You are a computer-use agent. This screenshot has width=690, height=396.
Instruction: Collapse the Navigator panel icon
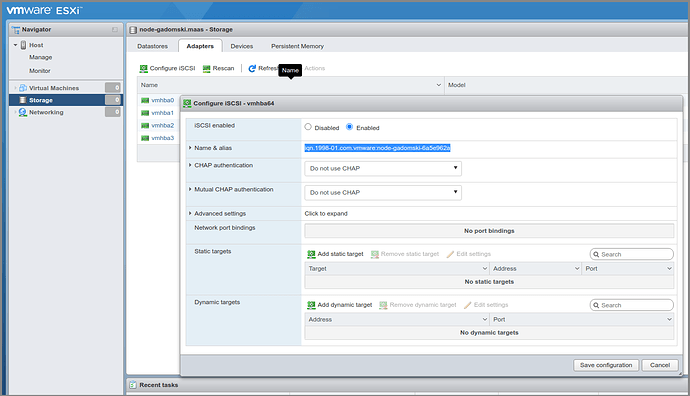(x=115, y=29)
